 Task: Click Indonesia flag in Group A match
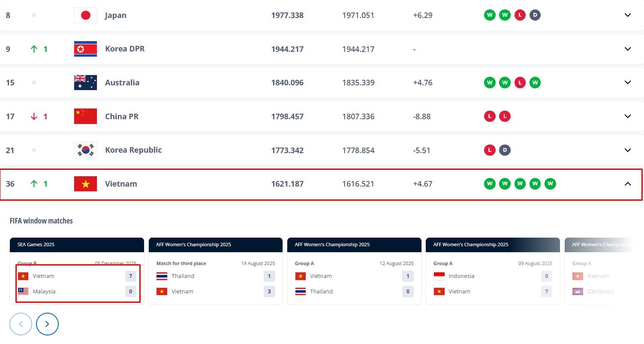point(439,276)
